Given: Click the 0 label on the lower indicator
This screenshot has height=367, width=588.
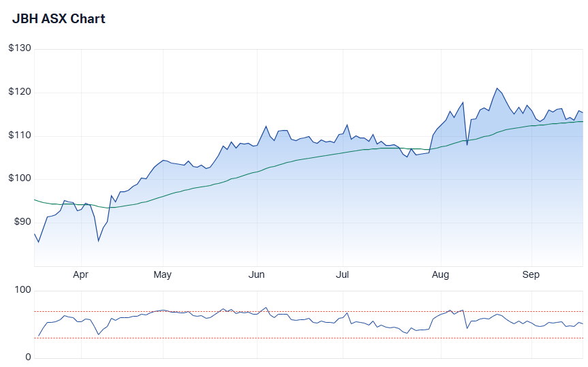Looking at the screenshot, I should [28, 357].
